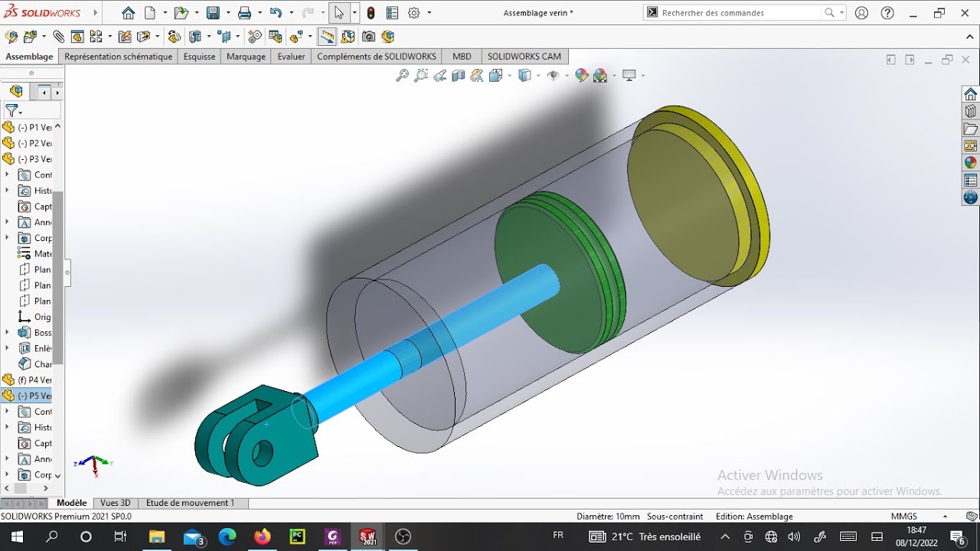Expand the Histo tree node under P3
This screenshot has width=980, height=551.
(7, 191)
